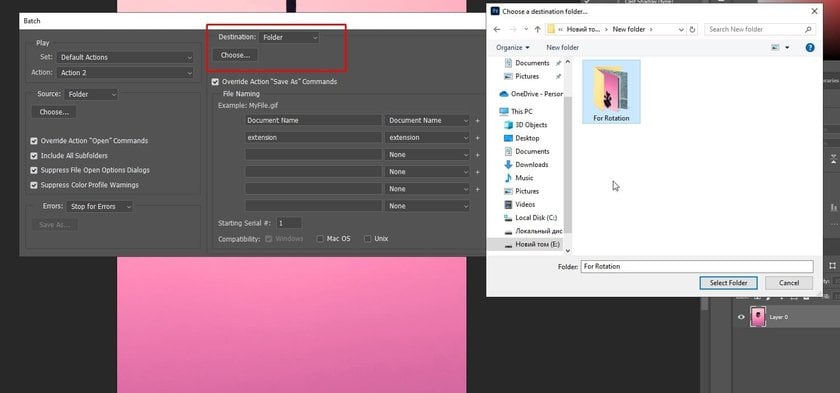Click the navigation pane scroll up arrow
Viewport: 840px width, 393px height.
(568, 62)
